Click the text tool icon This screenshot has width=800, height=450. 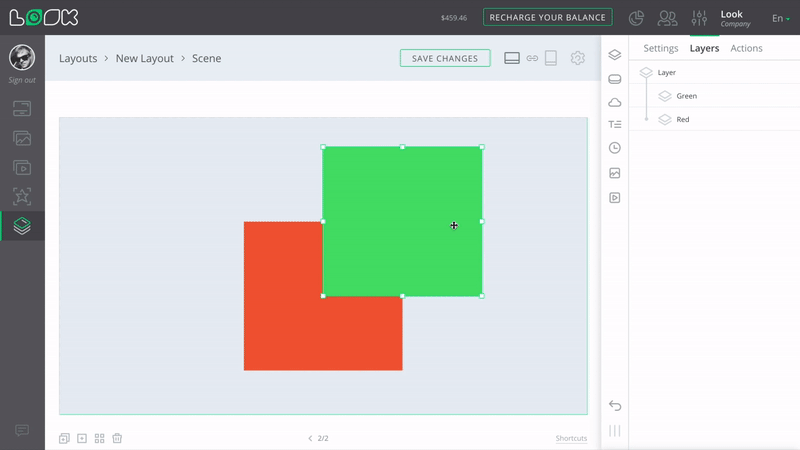pos(615,125)
